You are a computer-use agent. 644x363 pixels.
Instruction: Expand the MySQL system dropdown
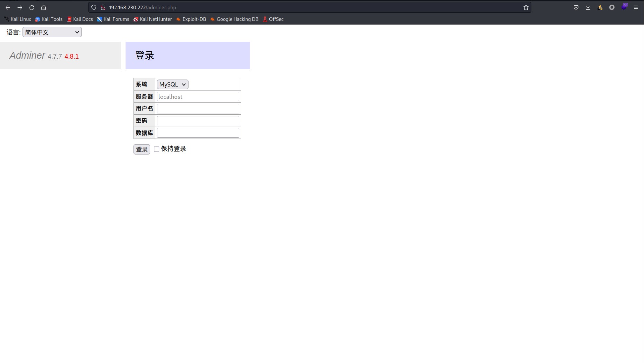point(173,85)
